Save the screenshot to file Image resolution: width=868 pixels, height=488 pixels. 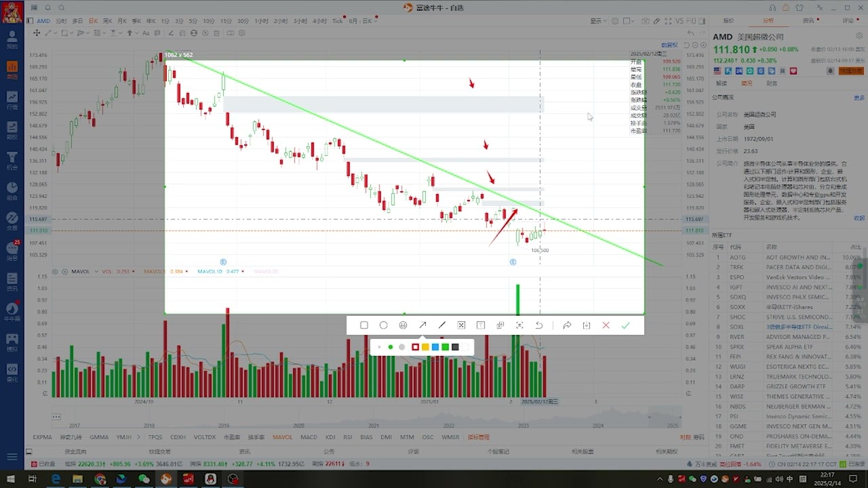point(587,325)
